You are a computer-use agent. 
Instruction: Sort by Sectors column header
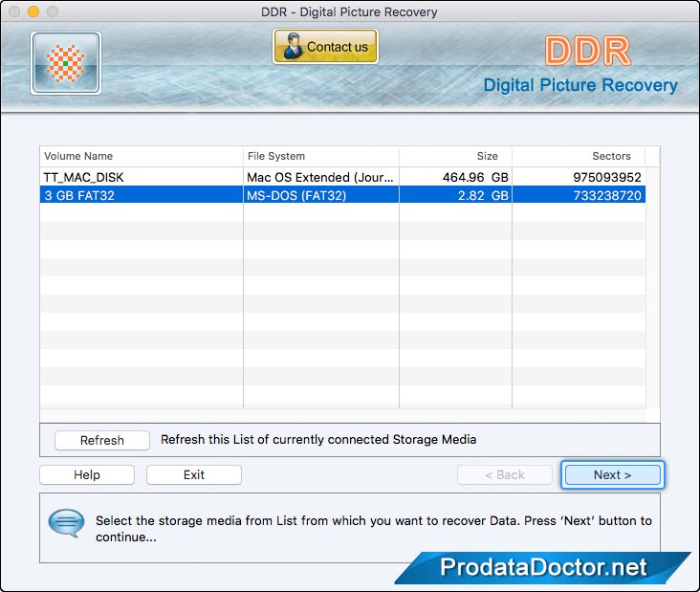pyautogui.click(x=579, y=156)
